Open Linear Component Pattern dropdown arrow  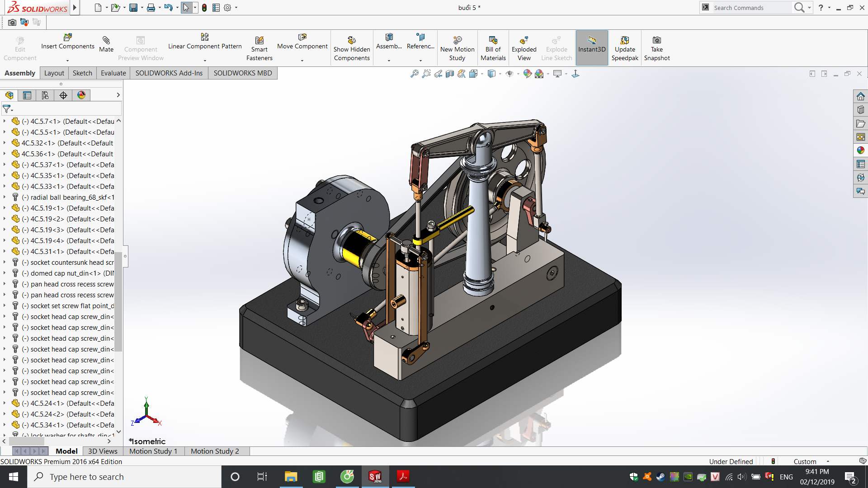click(x=205, y=61)
